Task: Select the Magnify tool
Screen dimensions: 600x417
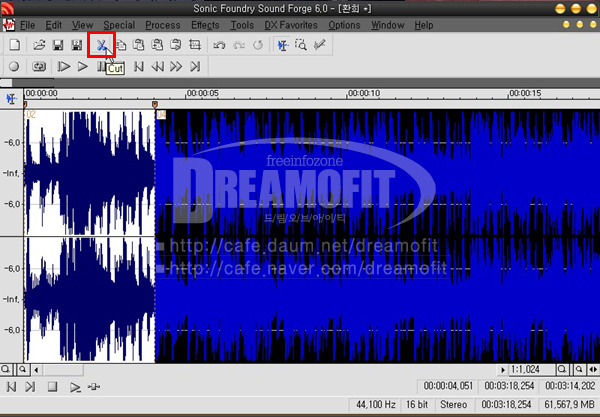Action: pos(301,45)
